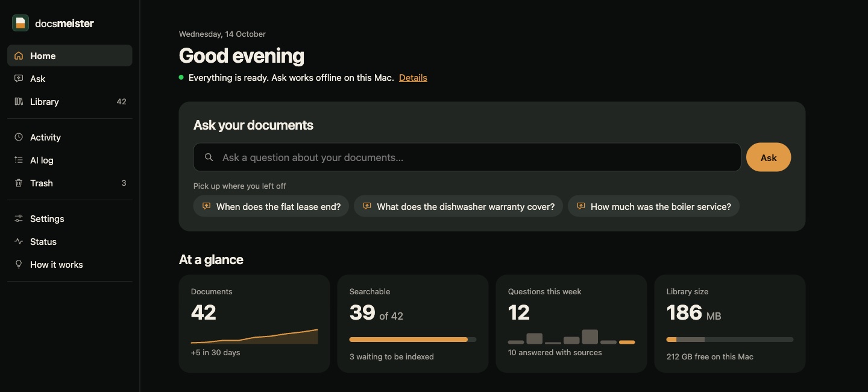This screenshot has width=868, height=392.
Task: Open the How it works page
Action: (x=70, y=264)
